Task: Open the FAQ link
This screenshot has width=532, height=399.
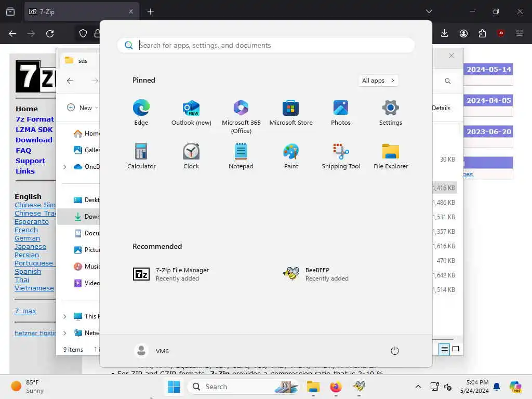Action: [x=23, y=150]
